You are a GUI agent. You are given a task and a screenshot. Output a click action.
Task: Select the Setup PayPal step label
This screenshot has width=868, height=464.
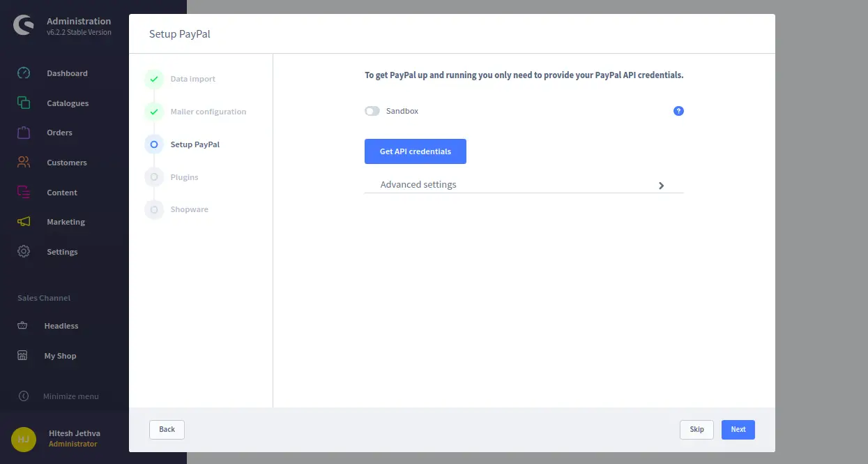pos(195,144)
